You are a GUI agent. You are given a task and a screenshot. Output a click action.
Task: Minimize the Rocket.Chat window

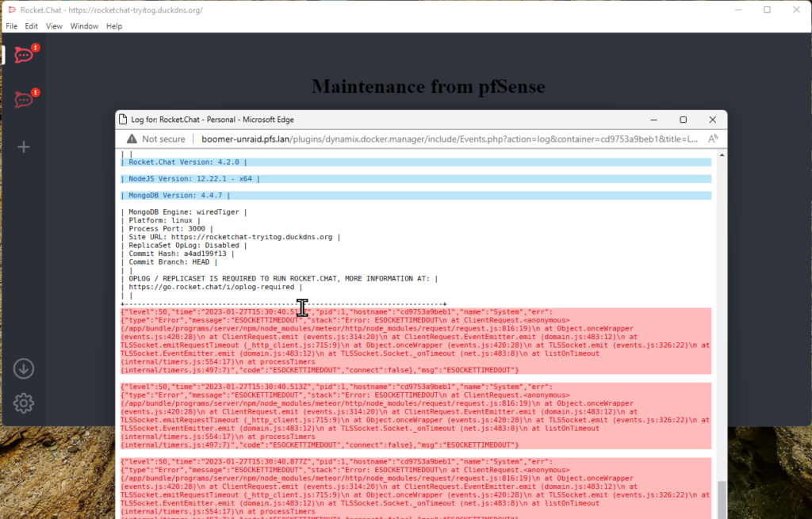point(738,10)
